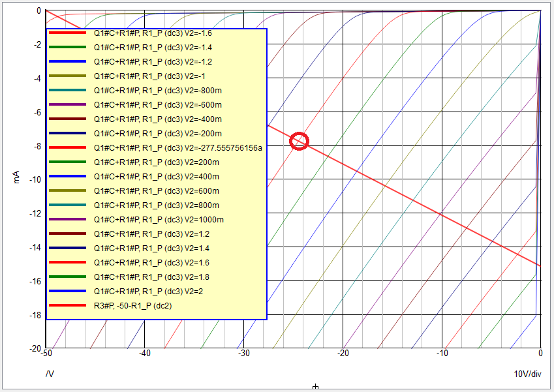Click the green line swatch for V2=1.8
Image resolution: width=554 pixels, height=392 pixels.
point(67,277)
